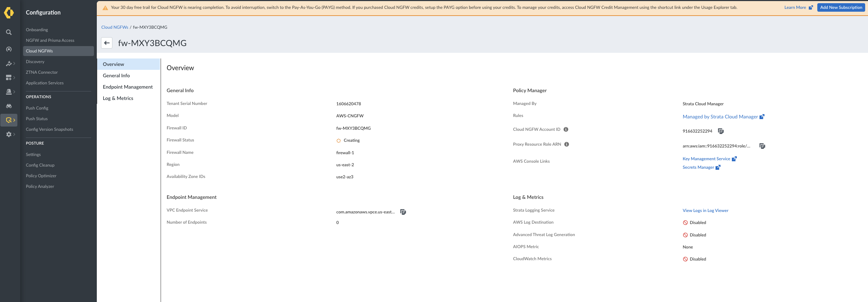Click the Disabled icon for Advanced Threat Log Generation
868x302 pixels.
pyautogui.click(x=685, y=235)
